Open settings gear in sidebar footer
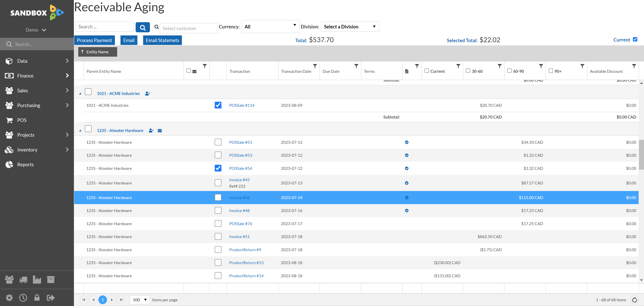The image size is (644, 306). tap(9, 298)
